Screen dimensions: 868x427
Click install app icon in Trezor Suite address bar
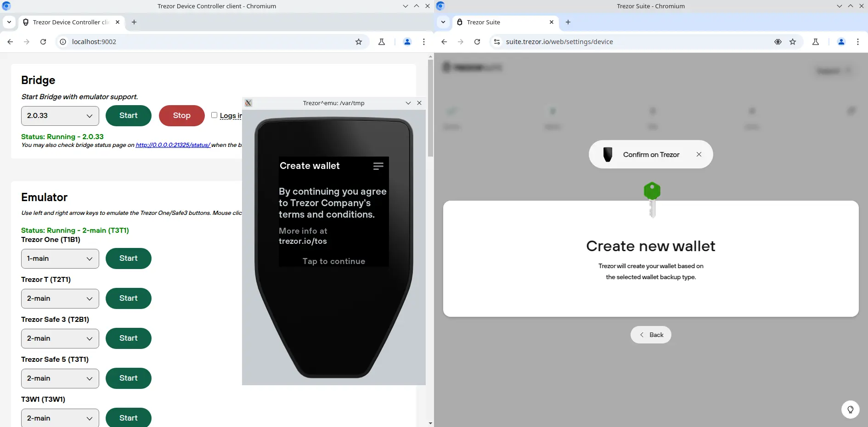778,42
